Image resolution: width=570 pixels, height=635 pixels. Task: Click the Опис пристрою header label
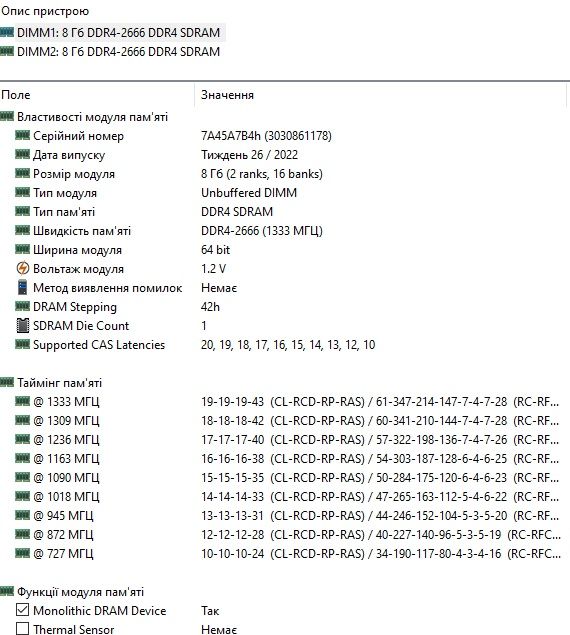(x=45, y=11)
